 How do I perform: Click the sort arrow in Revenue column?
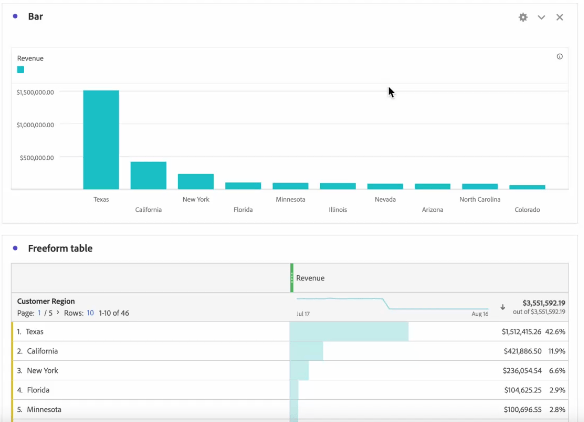tap(502, 307)
